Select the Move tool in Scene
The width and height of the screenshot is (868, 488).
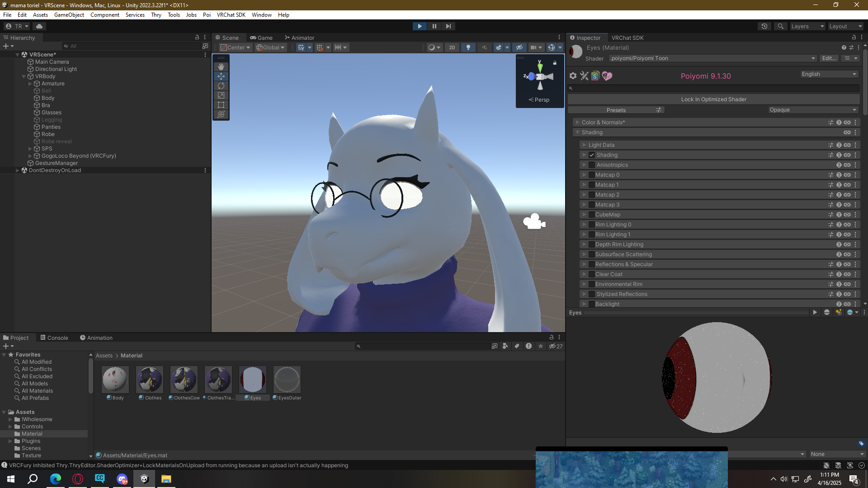(x=221, y=76)
